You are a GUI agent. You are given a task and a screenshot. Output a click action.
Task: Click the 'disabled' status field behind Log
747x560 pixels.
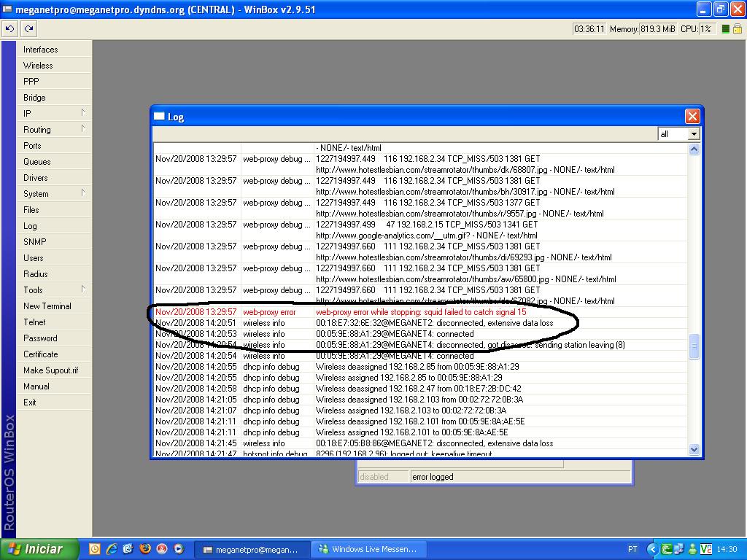(384, 477)
